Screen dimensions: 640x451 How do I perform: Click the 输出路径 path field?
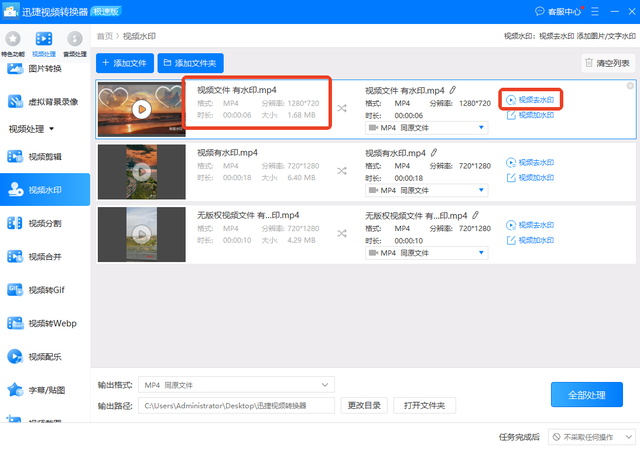(236, 405)
